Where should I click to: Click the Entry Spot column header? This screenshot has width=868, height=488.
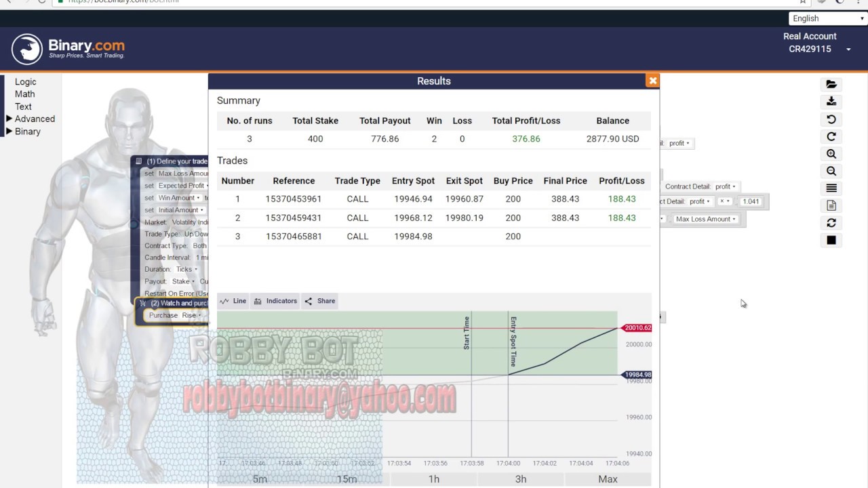[413, 181]
